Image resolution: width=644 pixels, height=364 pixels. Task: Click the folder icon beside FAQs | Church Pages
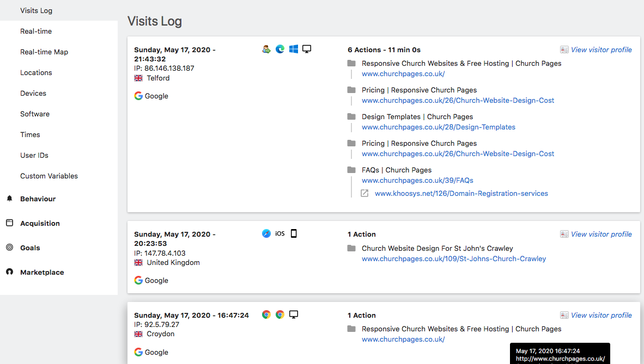click(351, 170)
